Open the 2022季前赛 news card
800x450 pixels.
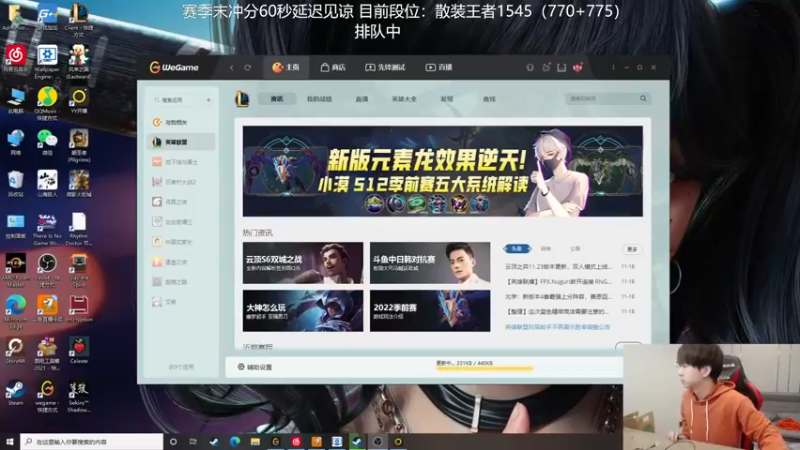pyautogui.click(x=430, y=311)
